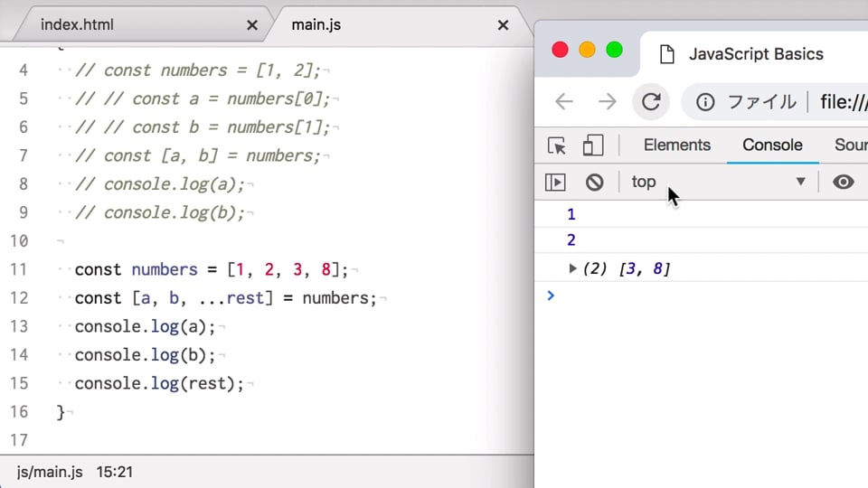Reload the JavaScript Basics page

point(651,102)
